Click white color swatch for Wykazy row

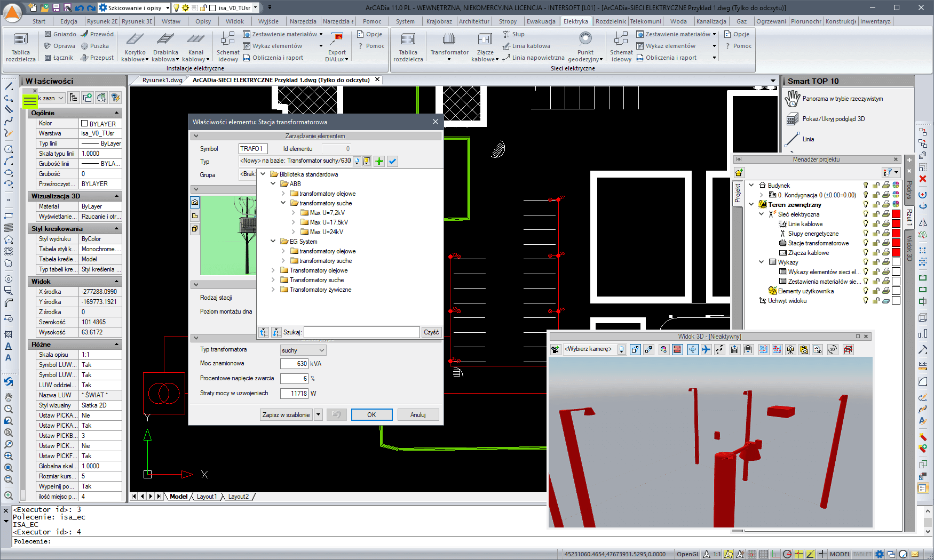896,262
